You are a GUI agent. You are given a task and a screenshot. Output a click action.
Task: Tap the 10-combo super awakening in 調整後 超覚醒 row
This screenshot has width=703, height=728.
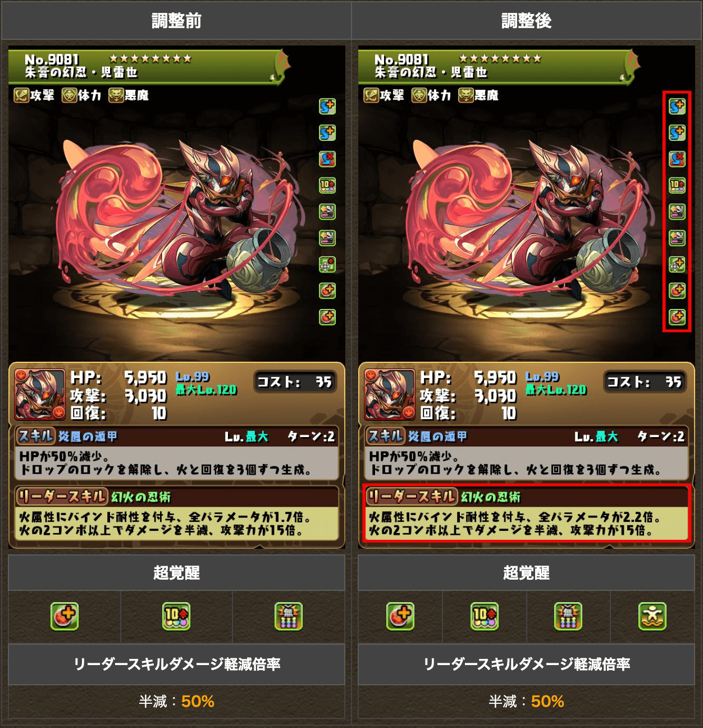point(484,616)
